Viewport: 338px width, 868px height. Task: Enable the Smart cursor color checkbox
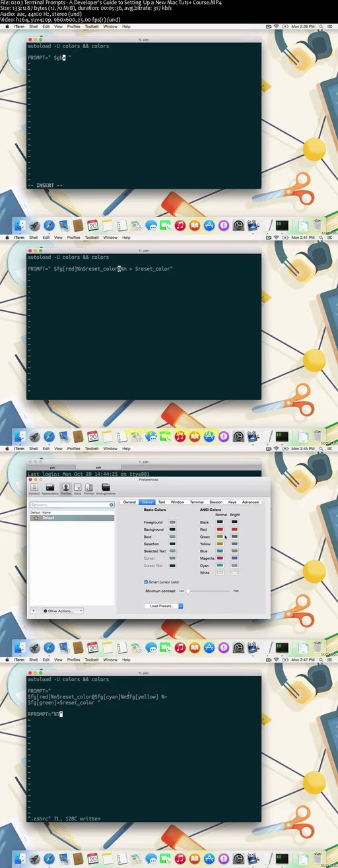[x=146, y=582]
